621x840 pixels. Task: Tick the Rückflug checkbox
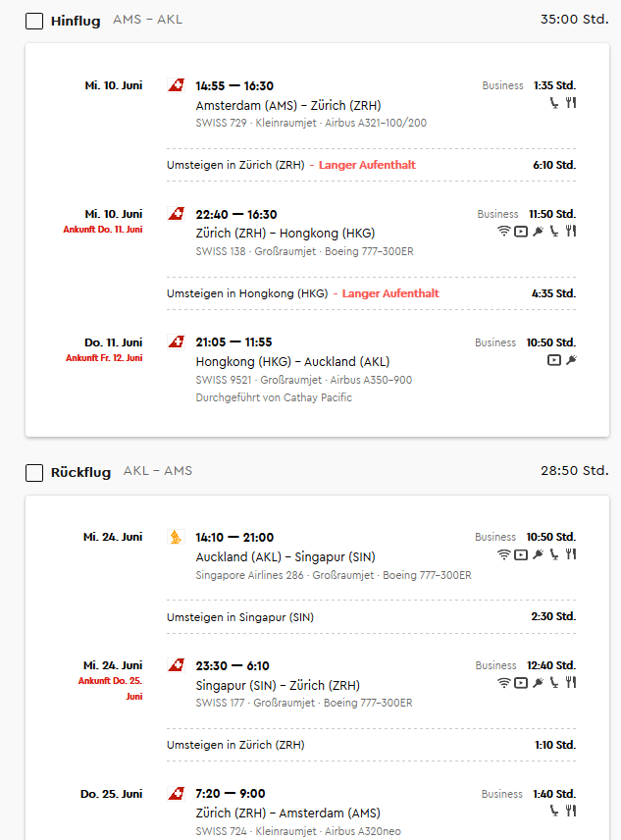(x=34, y=473)
